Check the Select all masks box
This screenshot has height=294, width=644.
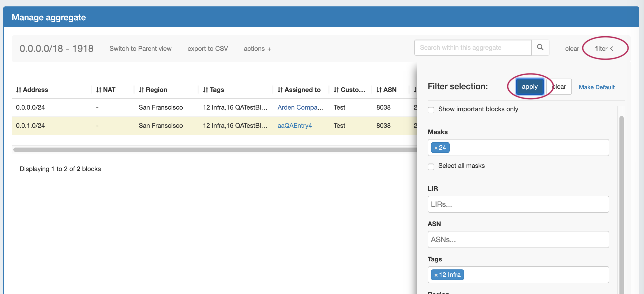[431, 167]
